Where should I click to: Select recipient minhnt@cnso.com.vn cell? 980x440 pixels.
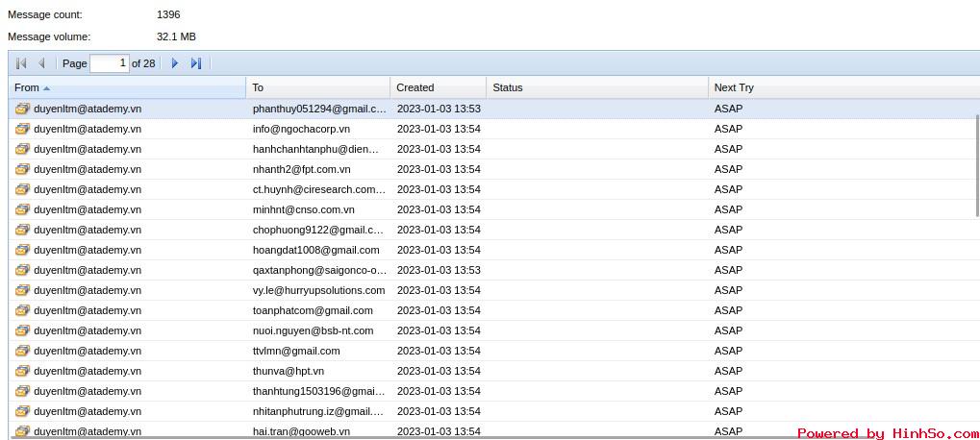[x=318, y=209]
